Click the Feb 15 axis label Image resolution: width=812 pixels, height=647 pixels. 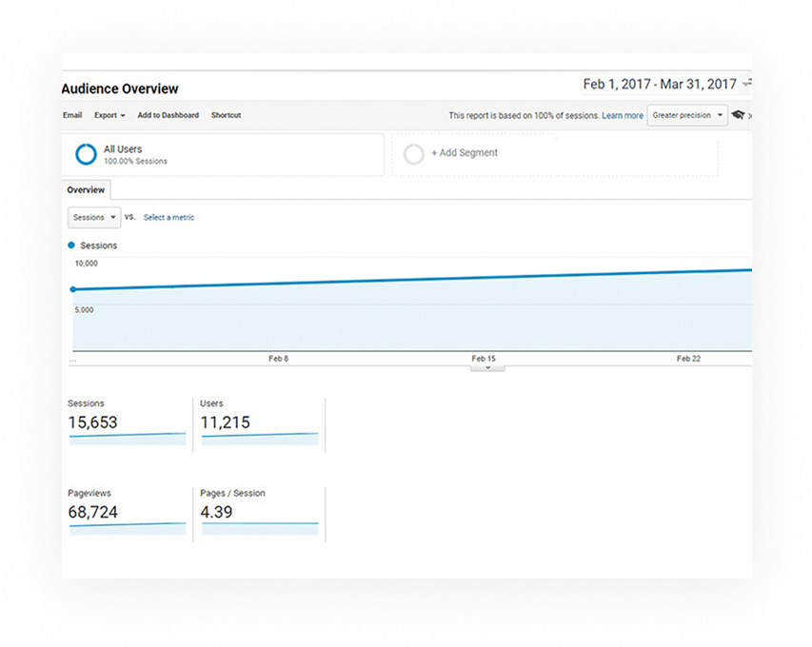click(x=484, y=358)
